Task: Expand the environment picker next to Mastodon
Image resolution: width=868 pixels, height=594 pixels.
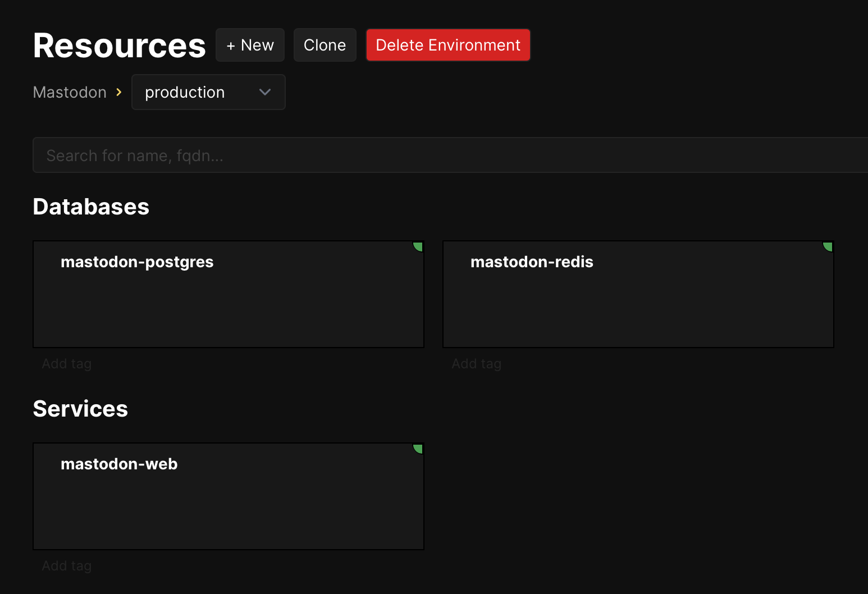Action: click(x=208, y=92)
